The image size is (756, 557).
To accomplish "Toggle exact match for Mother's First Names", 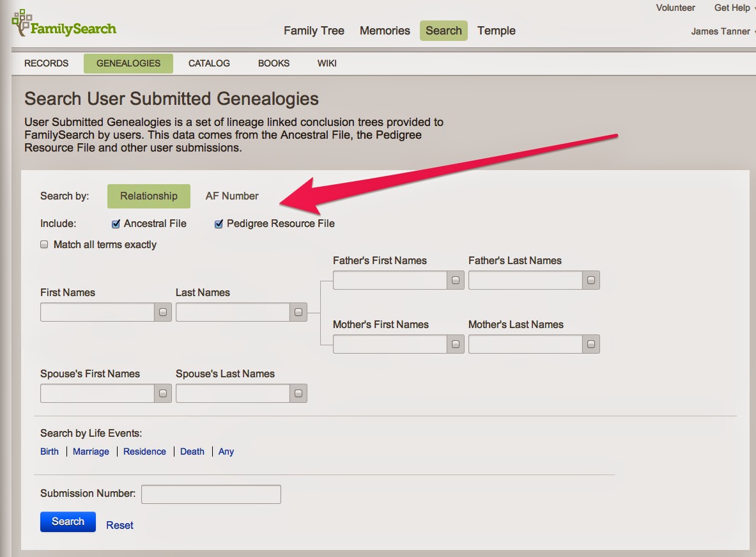I will (456, 344).
